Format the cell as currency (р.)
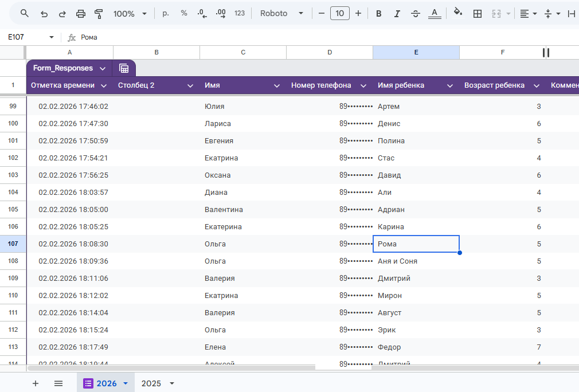579x392 pixels. tap(166, 14)
